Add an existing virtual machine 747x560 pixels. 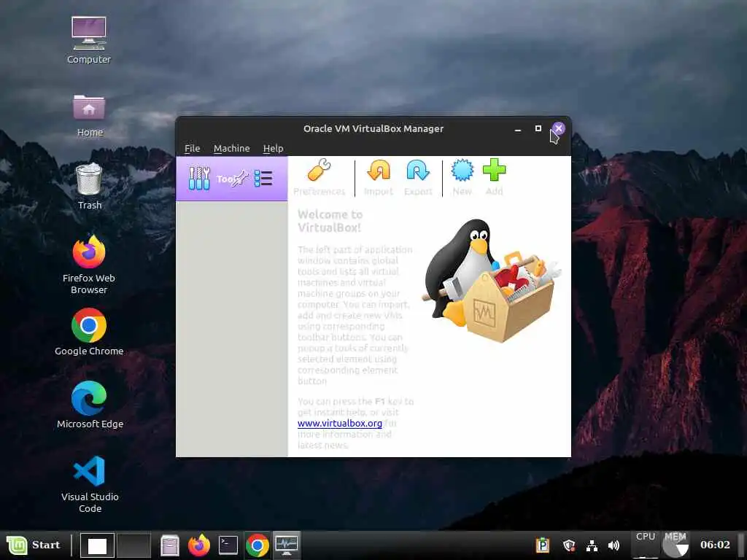point(494,177)
